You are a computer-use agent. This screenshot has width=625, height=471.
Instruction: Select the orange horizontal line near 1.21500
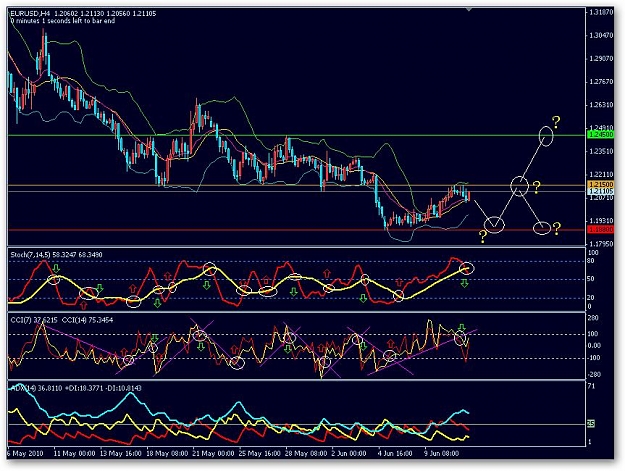(297, 185)
